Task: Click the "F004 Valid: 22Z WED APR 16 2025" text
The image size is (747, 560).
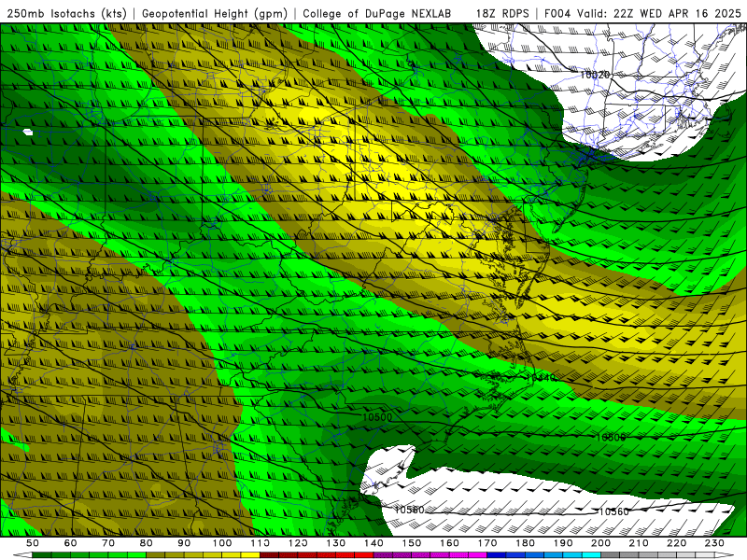Action: pos(642,13)
